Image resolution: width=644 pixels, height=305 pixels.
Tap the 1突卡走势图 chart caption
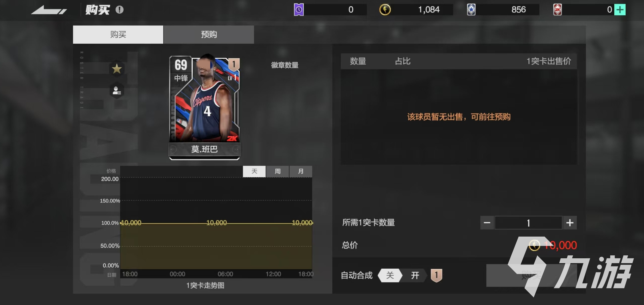pos(205,285)
